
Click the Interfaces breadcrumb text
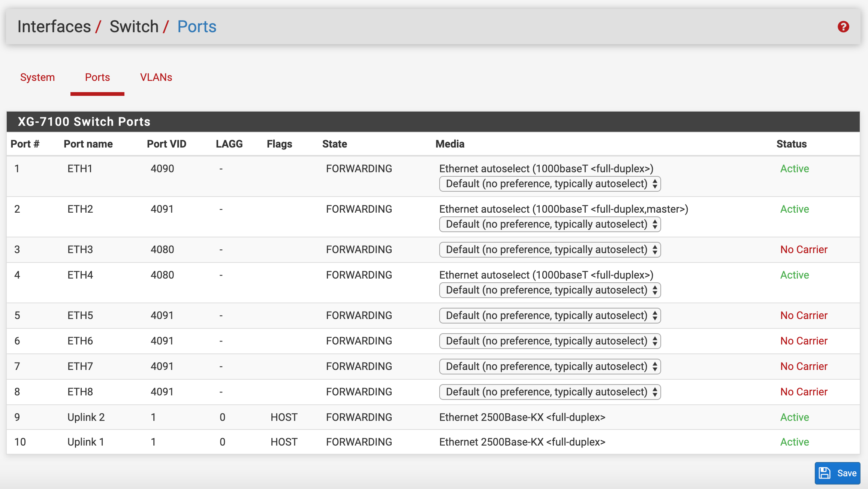click(x=54, y=27)
